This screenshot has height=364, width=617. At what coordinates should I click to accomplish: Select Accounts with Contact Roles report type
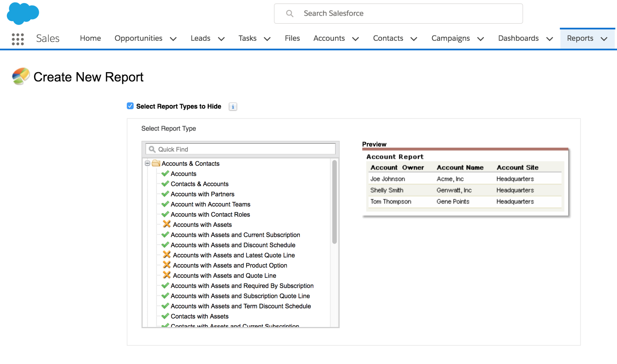210,214
